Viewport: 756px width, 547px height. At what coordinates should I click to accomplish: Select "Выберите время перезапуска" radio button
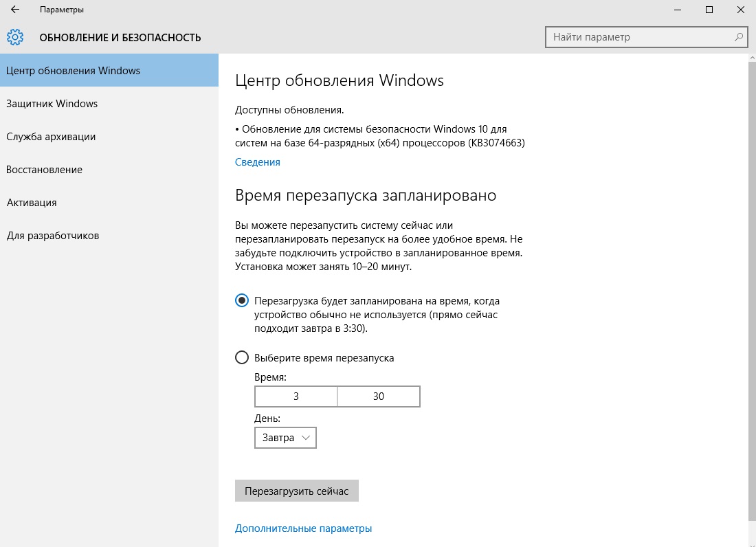click(x=241, y=357)
